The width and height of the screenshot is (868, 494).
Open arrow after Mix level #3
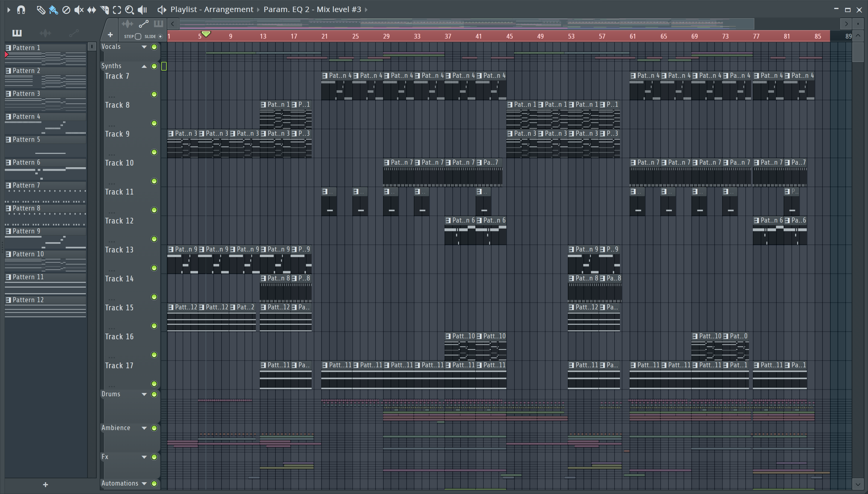[x=366, y=10]
